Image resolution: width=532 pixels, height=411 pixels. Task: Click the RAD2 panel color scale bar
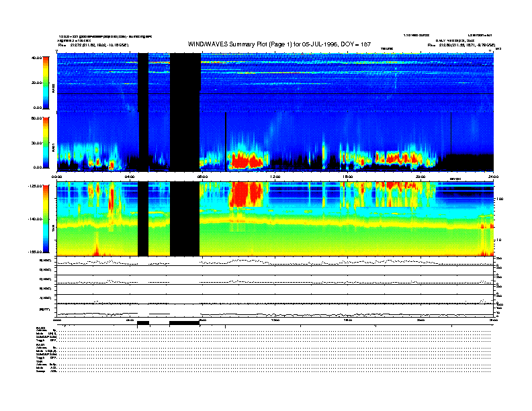pos(46,83)
